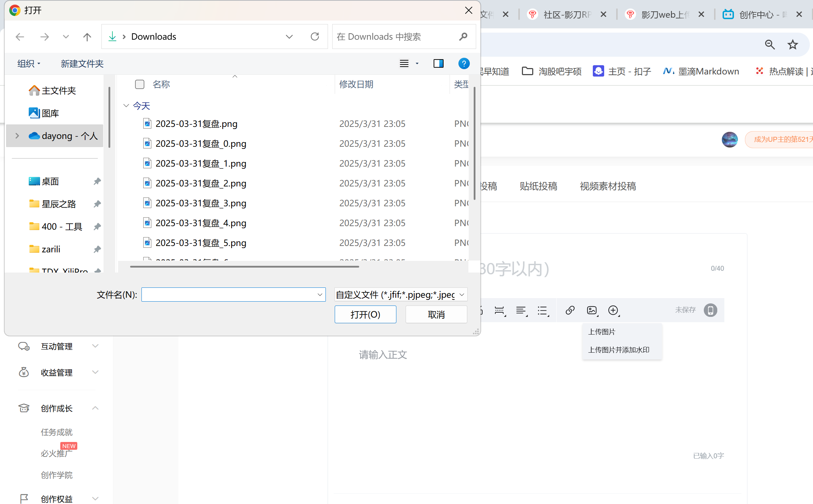Click the insert image icon in editor toolbar

click(x=592, y=310)
